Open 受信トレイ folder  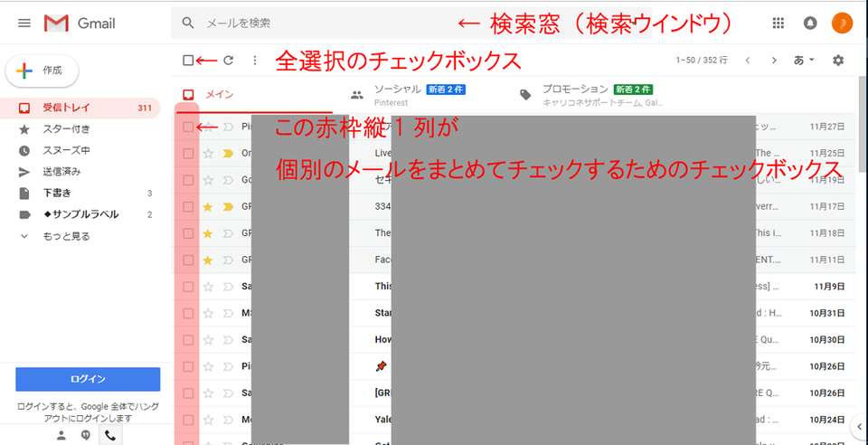[80, 108]
